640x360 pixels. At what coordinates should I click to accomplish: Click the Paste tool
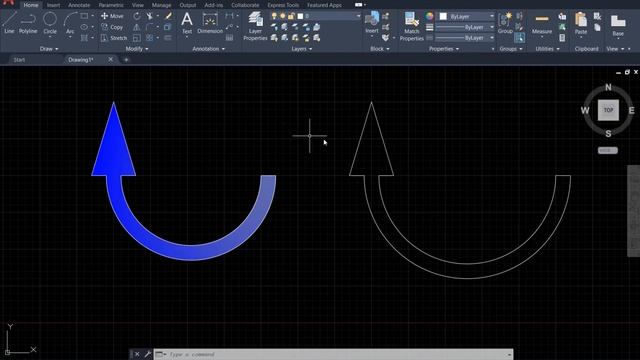(x=580, y=23)
